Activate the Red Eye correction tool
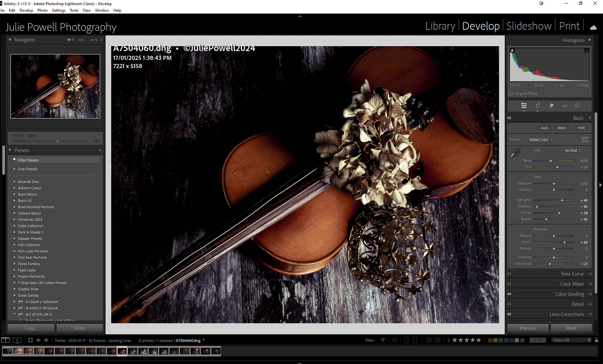The height and width of the screenshot is (364, 603). (x=564, y=106)
